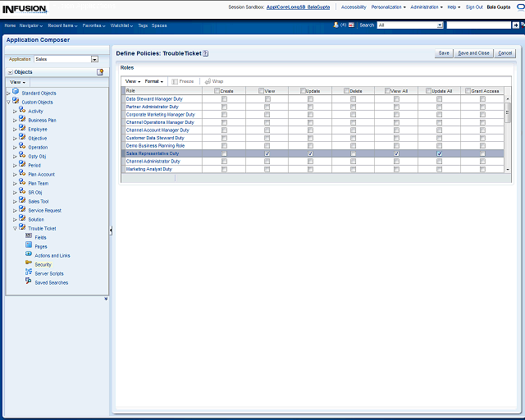
Task: Click the Fields icon under Trouble Ticket
Action: click(x=28, y=237)
